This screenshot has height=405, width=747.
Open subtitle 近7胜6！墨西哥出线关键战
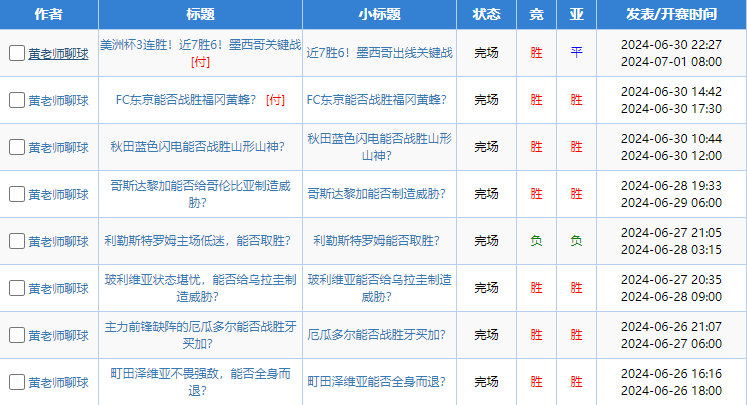(x=379, y=53)
